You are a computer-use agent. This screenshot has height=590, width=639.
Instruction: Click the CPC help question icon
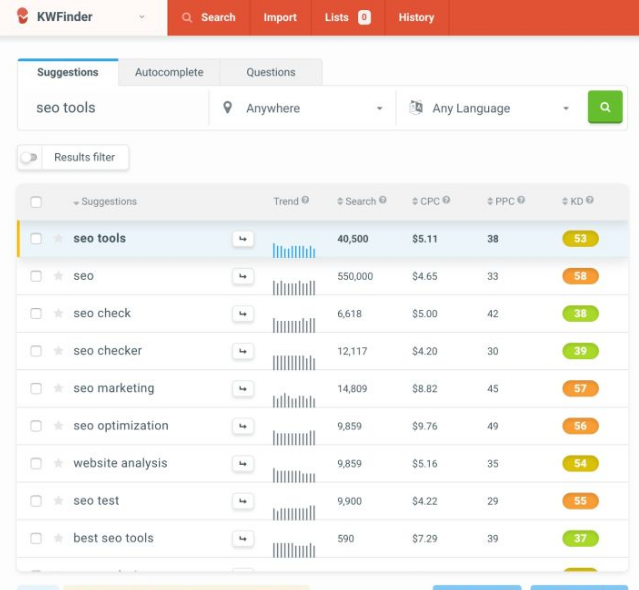(446, 200)
